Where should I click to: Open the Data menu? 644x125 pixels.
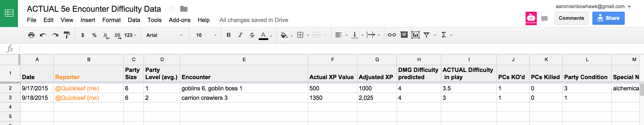click(134, 20)
